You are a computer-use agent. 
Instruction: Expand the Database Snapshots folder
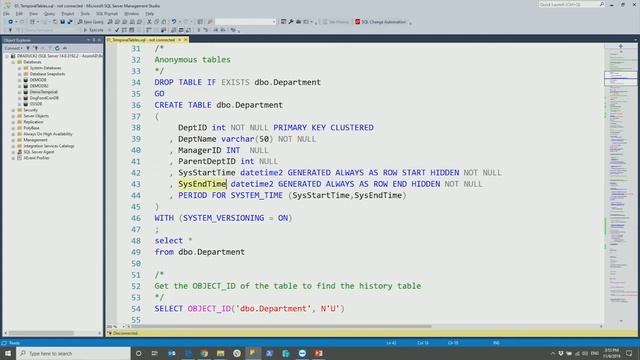[x=19, y=74]
